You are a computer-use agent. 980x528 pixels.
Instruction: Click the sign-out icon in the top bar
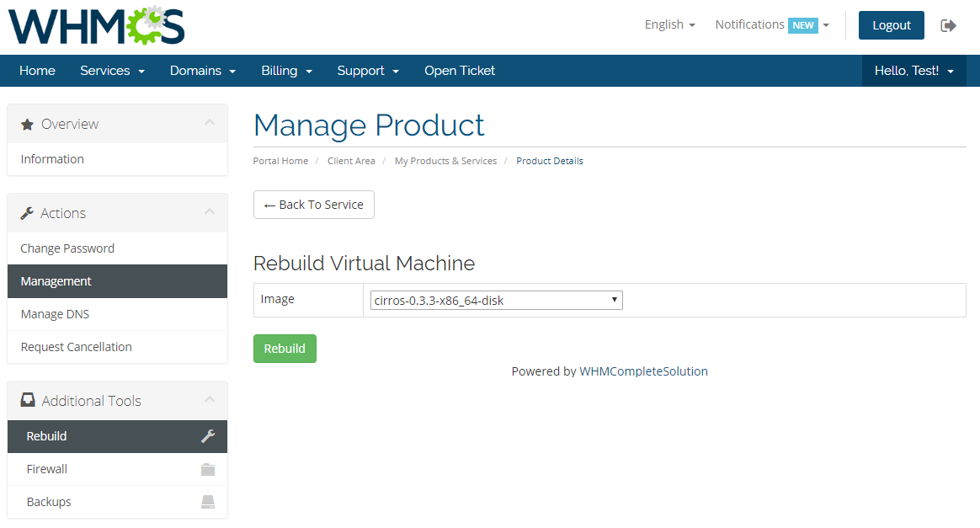click(x=948, y=26)
